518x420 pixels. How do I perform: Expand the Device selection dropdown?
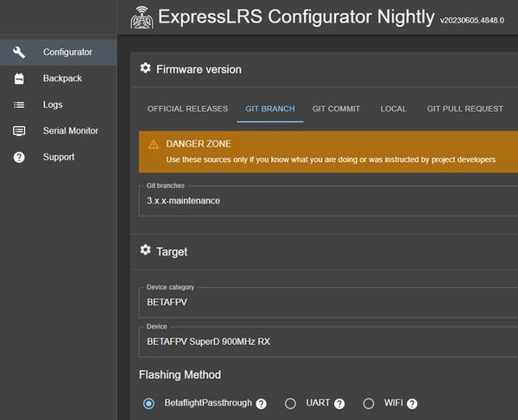pos(328,341)
